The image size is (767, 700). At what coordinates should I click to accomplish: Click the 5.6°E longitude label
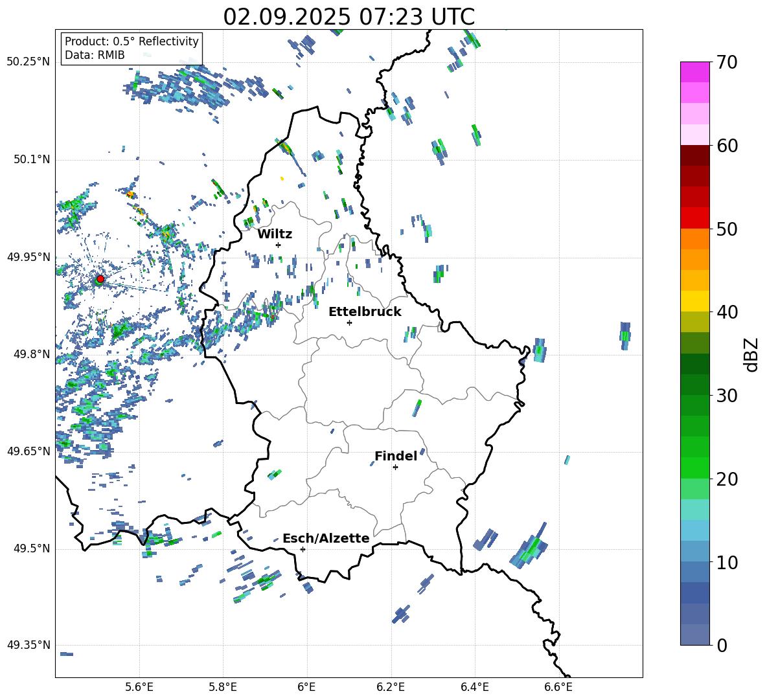pos(139,687)
